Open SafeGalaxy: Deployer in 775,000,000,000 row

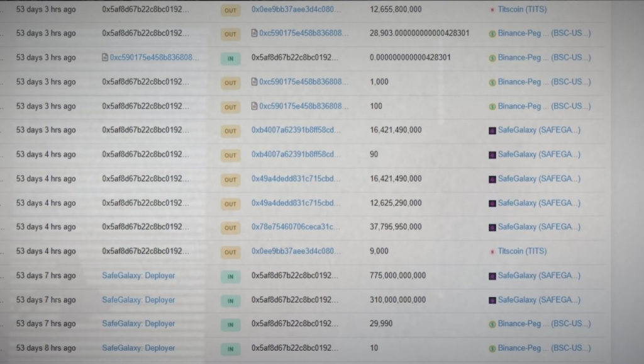[x=138, y=276]
